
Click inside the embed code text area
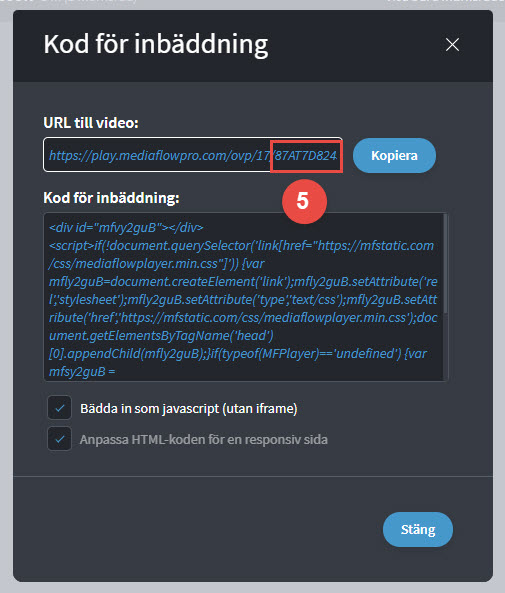(244, 297)
